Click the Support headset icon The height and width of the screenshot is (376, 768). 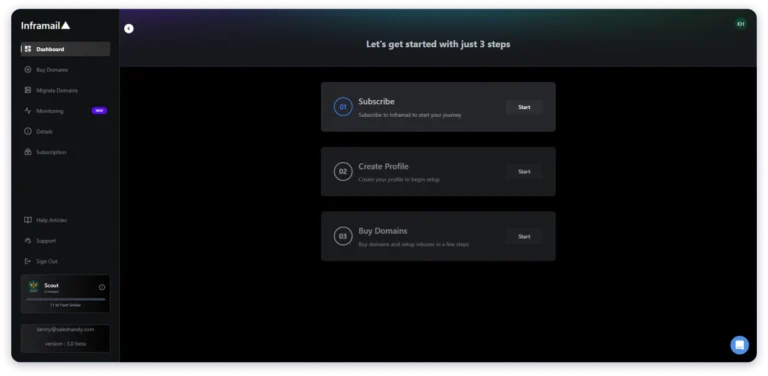point(28,240)
